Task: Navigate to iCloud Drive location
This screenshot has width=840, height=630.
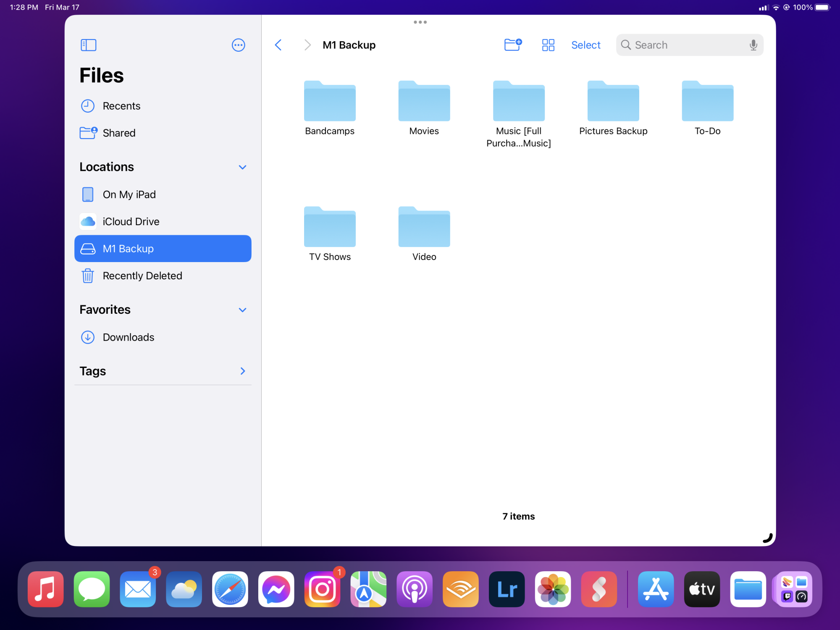Action: coord(131,221)
